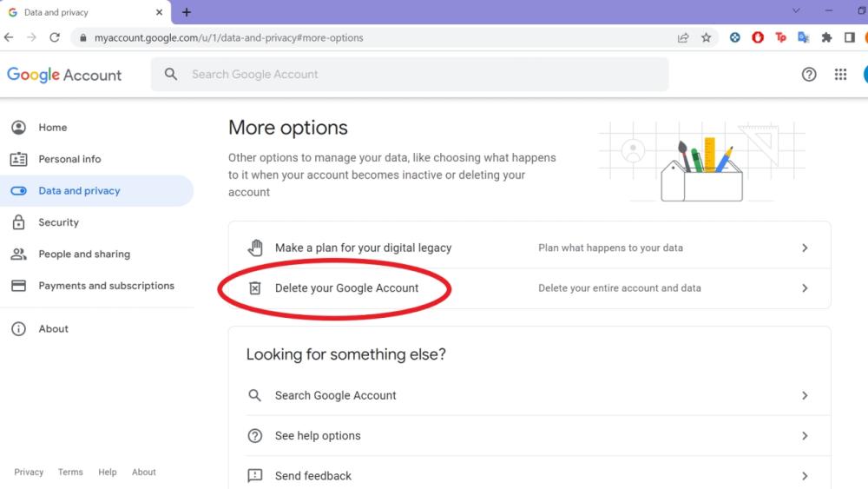Open the tab search dropdown arrow
868x489 pixels.
(796, 10)
